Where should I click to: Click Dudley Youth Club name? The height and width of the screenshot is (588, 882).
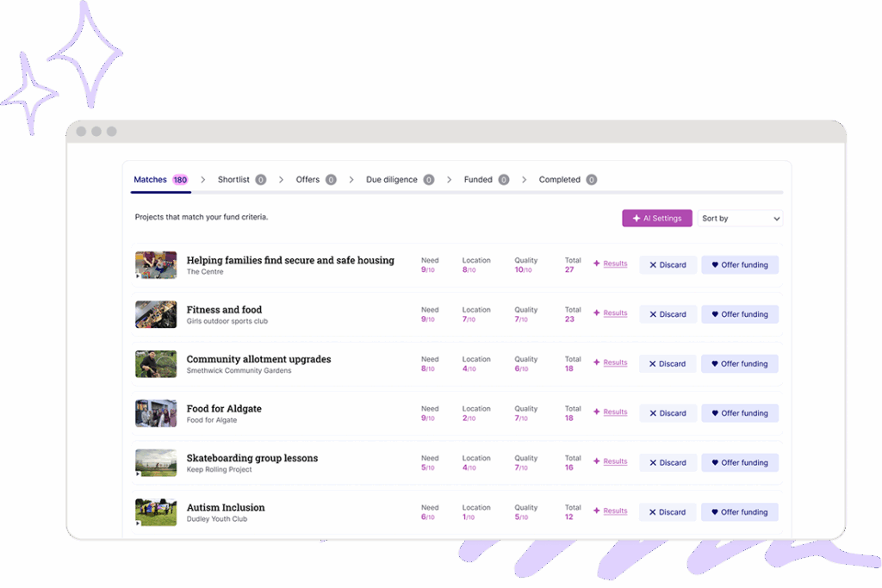[216, 519]
